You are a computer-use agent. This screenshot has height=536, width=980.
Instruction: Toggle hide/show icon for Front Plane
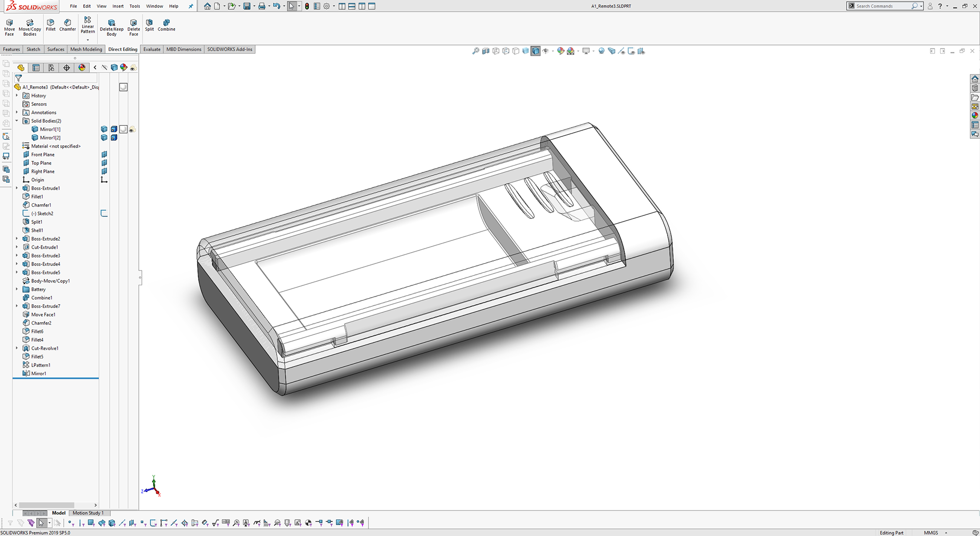pos(104,154)
